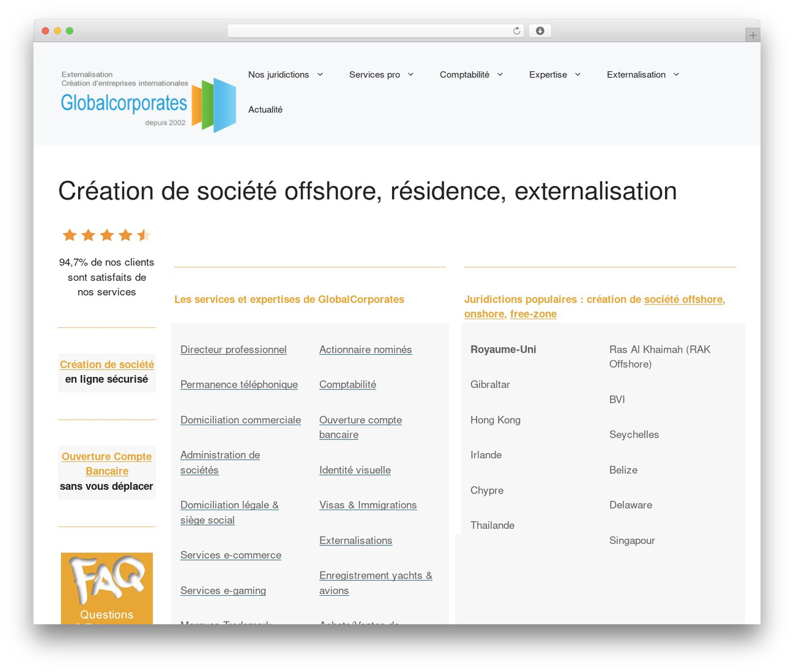
Task: Add a new browser tab
Action: (x=752, y=35)
